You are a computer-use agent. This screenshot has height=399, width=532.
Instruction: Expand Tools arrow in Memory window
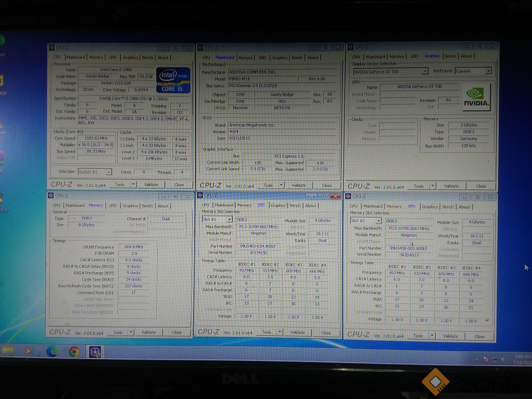click(x=131, y=332)
